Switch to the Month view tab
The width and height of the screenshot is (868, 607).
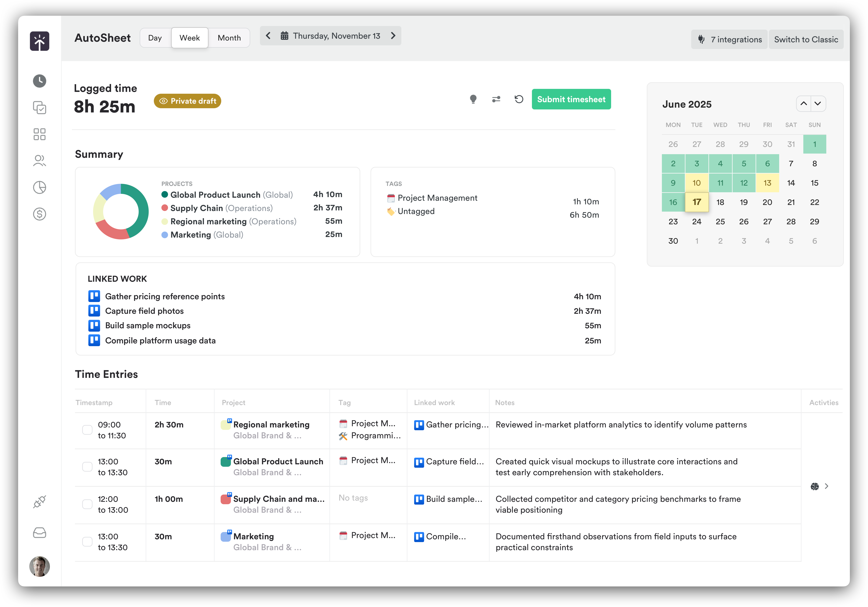point(229,37)
